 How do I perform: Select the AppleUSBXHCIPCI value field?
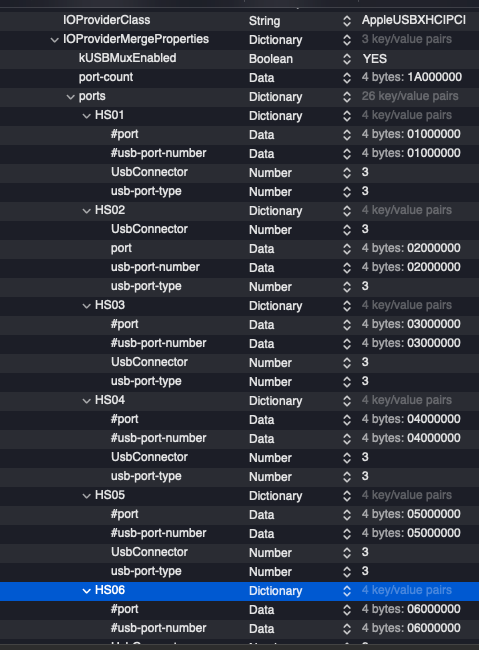pos(413,20)
